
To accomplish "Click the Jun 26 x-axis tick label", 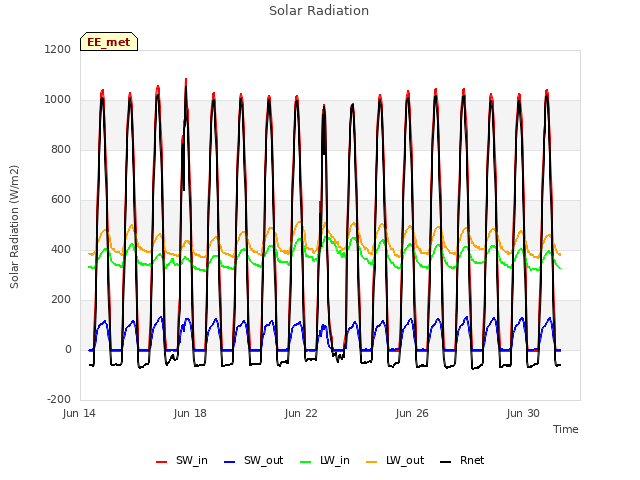I will tap(412, 413).
